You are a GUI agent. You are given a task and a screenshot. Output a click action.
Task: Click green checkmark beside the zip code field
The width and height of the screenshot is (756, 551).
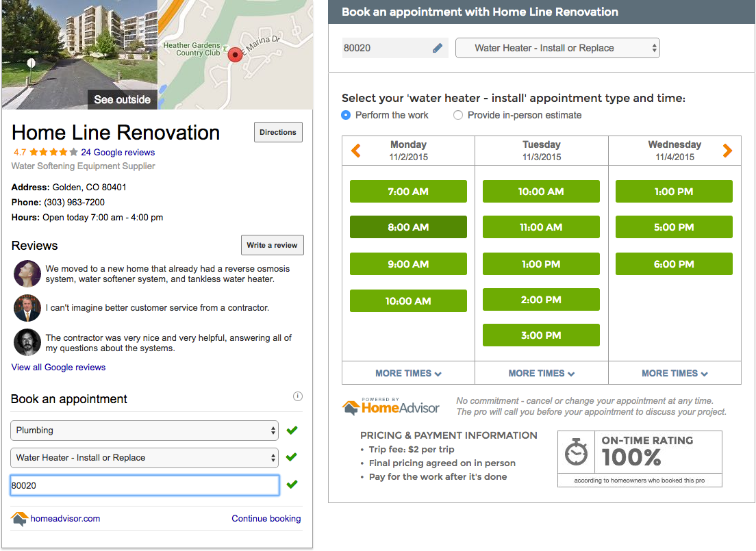click(x=292, y=485)
